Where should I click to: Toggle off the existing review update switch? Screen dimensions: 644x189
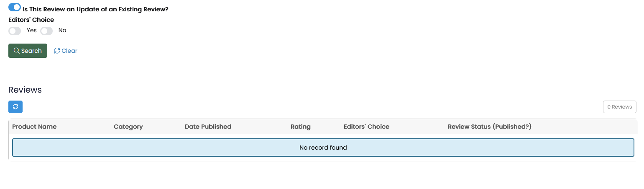(15, 7)
